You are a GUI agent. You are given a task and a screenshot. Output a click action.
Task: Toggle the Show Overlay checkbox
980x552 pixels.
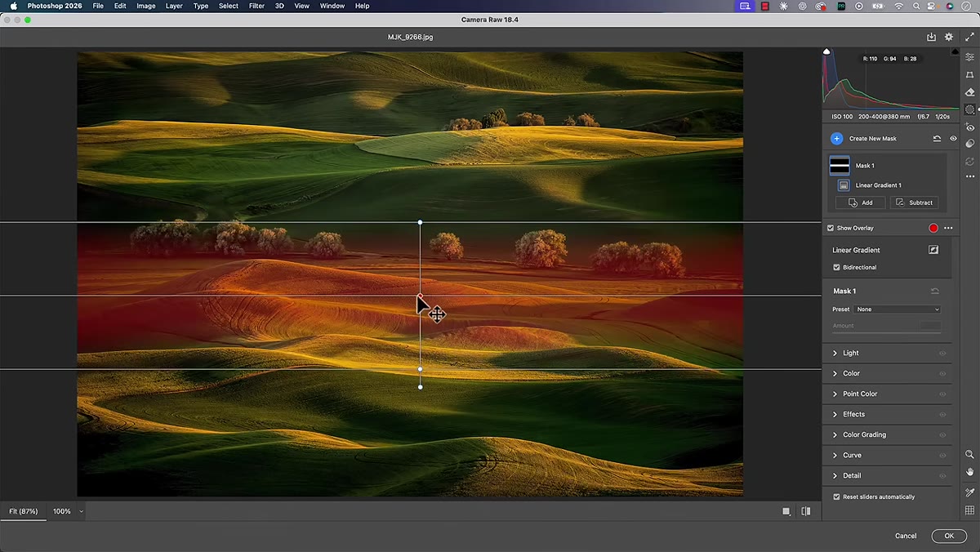click(831, 228)
